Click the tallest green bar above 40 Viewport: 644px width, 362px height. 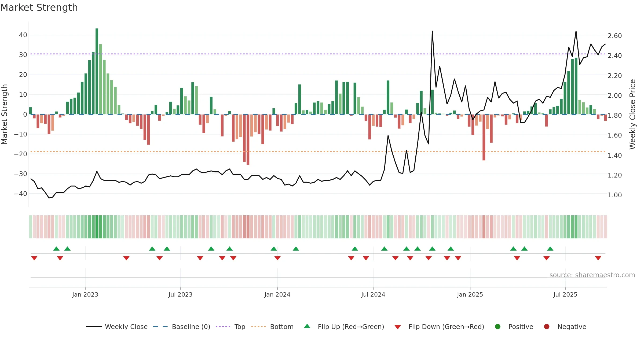click(97, 71)
